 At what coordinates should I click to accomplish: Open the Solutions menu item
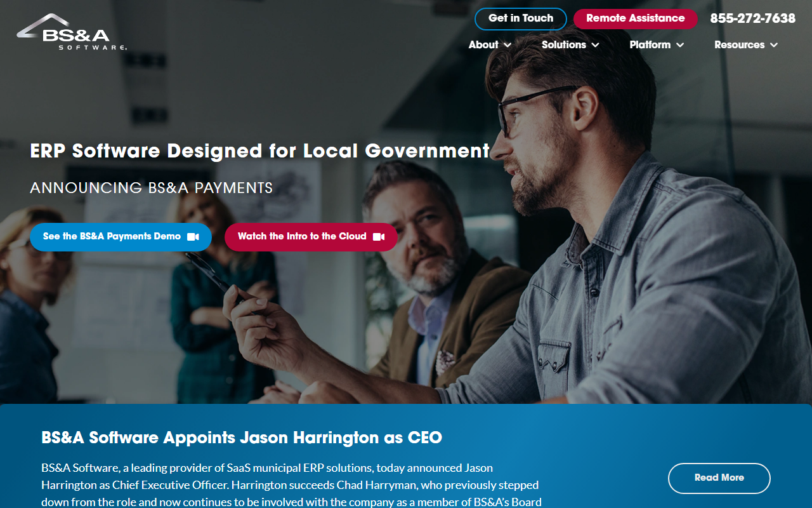click(564, 44)
